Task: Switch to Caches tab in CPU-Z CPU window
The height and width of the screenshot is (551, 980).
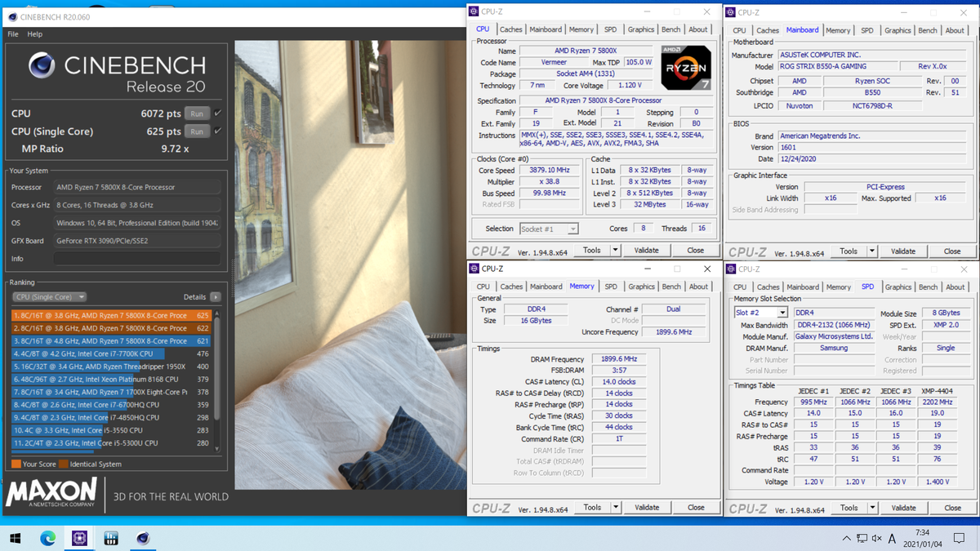Action: tap(511, 29)
